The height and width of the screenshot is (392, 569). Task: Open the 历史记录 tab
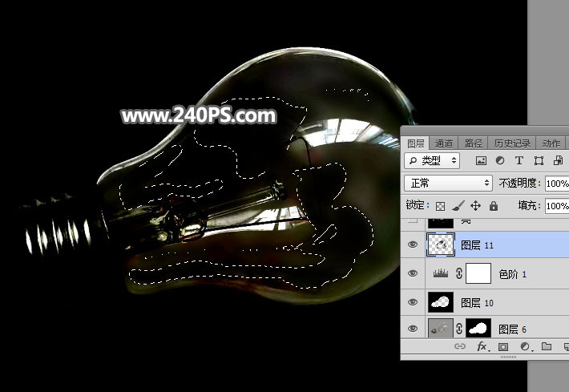click(x=510, y=143)
